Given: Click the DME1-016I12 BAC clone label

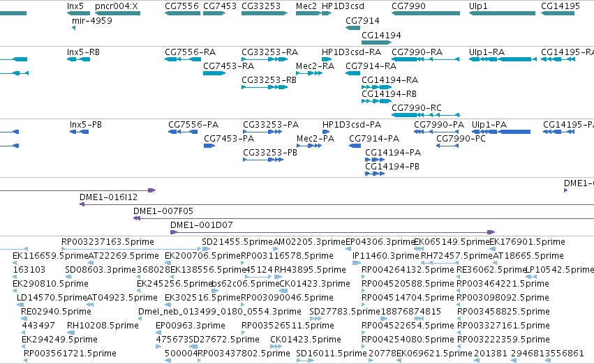Looking at the screenshot, I should coord(108,197).
